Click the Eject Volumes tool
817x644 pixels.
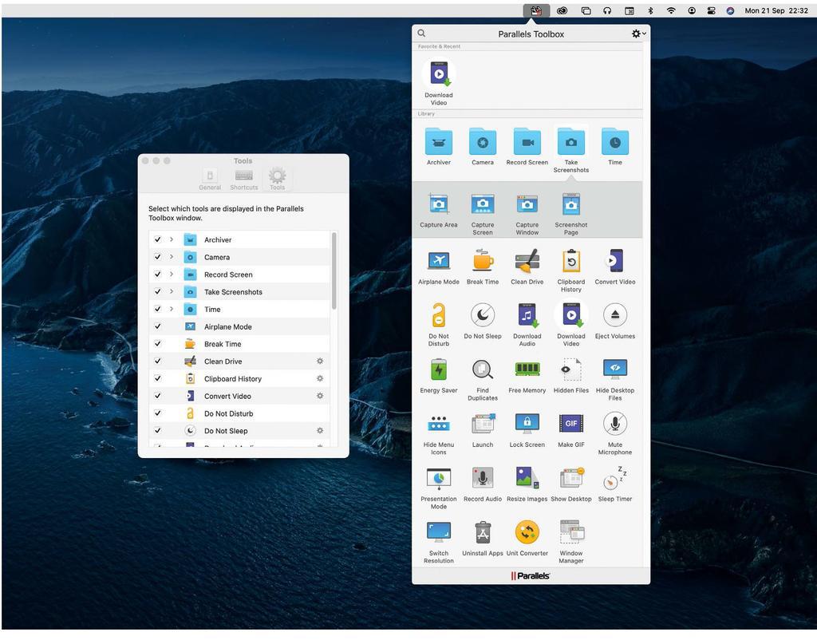point(615,315)
